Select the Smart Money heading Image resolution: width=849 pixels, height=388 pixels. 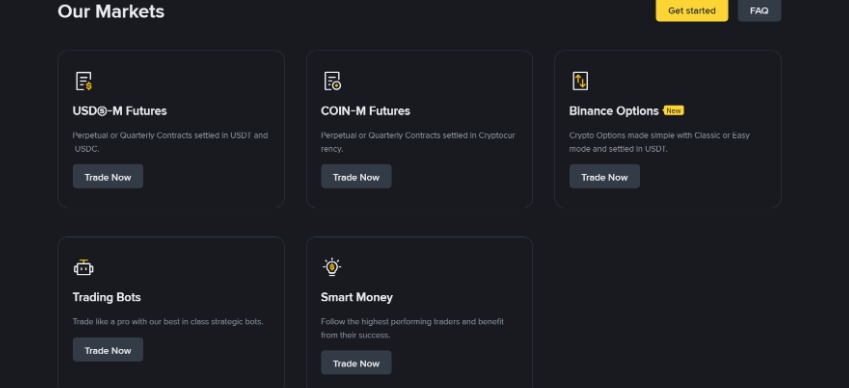click(356, 297)
